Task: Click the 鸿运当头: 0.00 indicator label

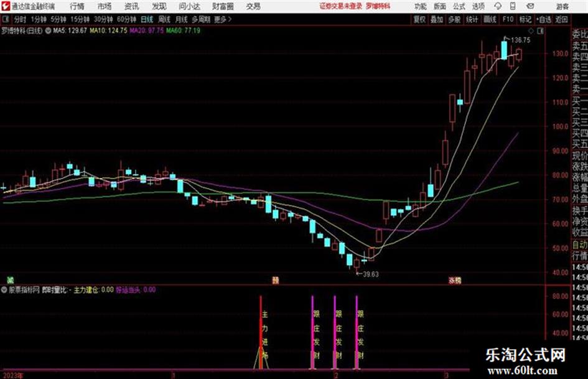Action: (x=136, y=289)
